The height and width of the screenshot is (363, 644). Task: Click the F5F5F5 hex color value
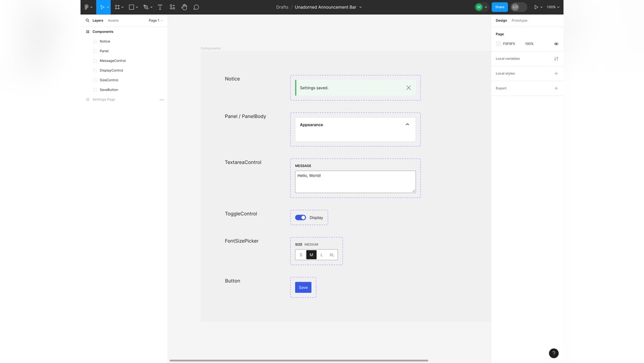tap(509, 44)
